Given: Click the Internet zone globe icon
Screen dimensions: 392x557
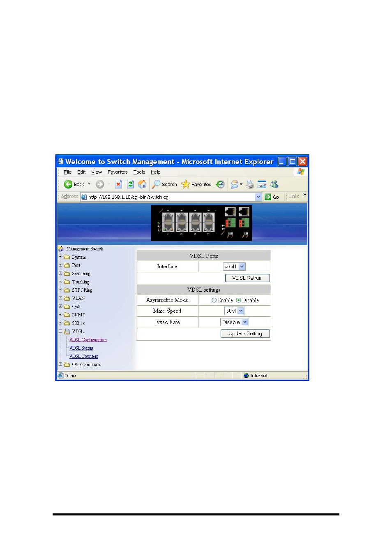Looking at the screenshot, I should 246,376.
